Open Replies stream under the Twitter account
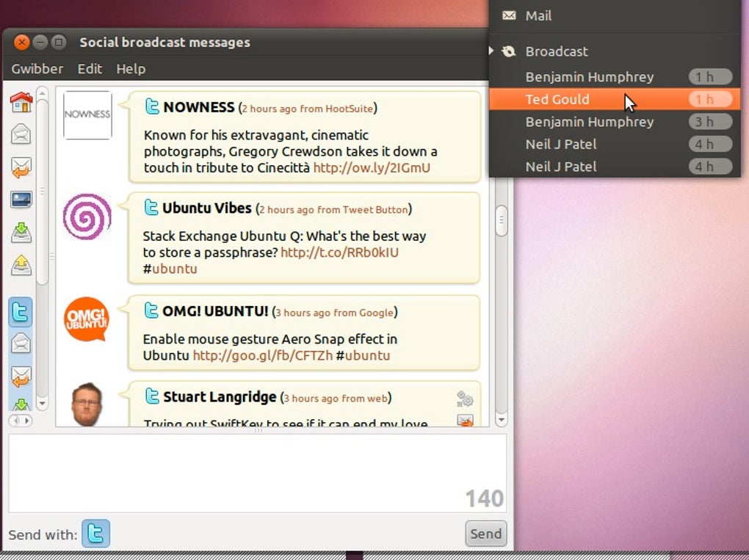The height and width of the screenshot is (560, 749). pos(21,377)
